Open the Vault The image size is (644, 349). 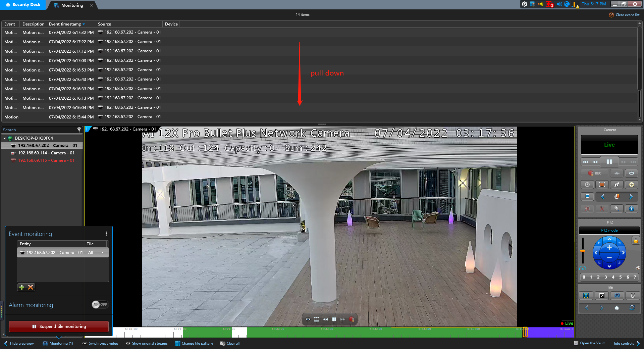point(589,343)
